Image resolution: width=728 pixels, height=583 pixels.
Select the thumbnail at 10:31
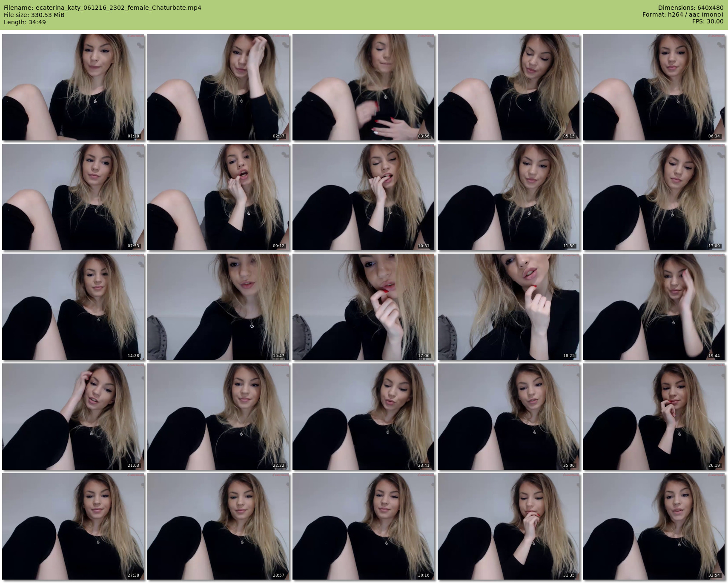coord(363,197)
